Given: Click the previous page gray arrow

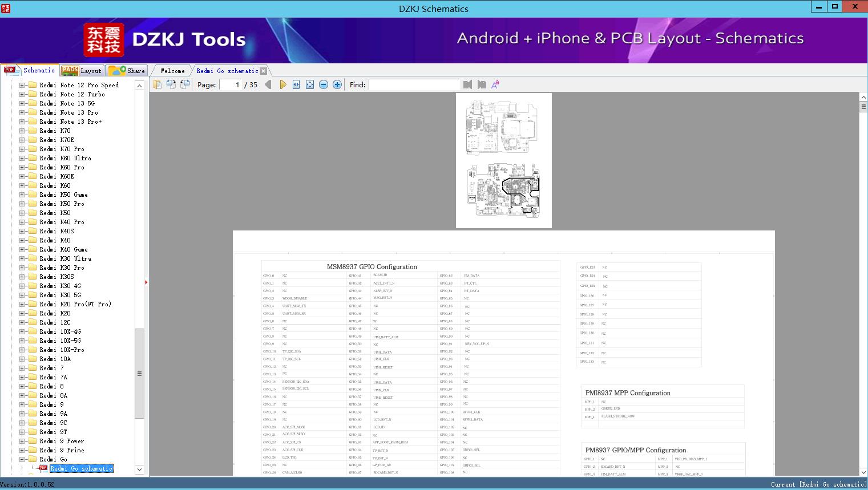Looking at the screenshot, I should [x=268, y=84].
